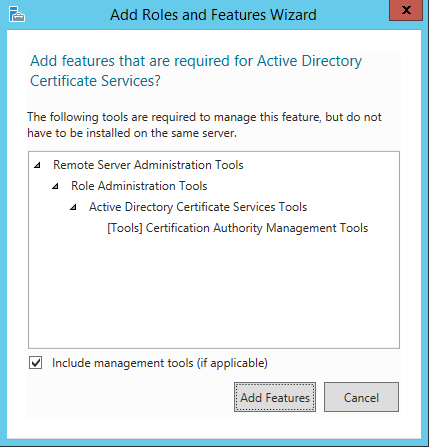429x447 pixels.
Task: Click the wizard server icon in title bar
Action: (17, 15)
